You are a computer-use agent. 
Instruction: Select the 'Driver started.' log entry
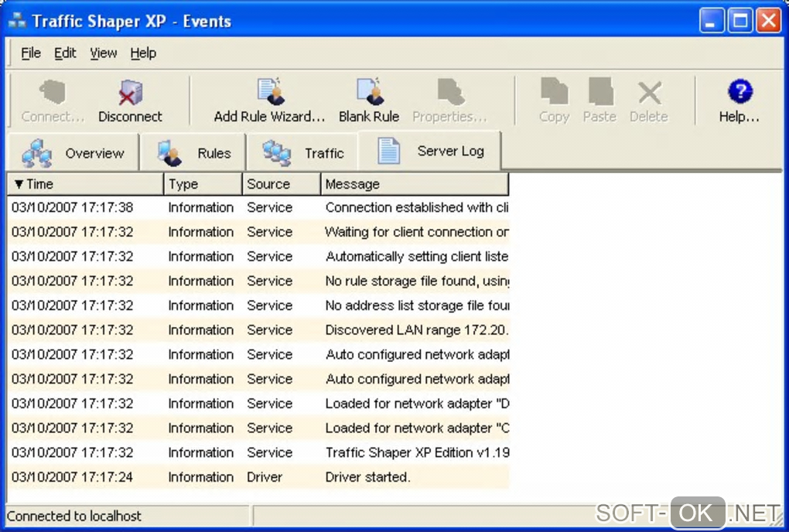pyautogui.click(x=258, y=476)
